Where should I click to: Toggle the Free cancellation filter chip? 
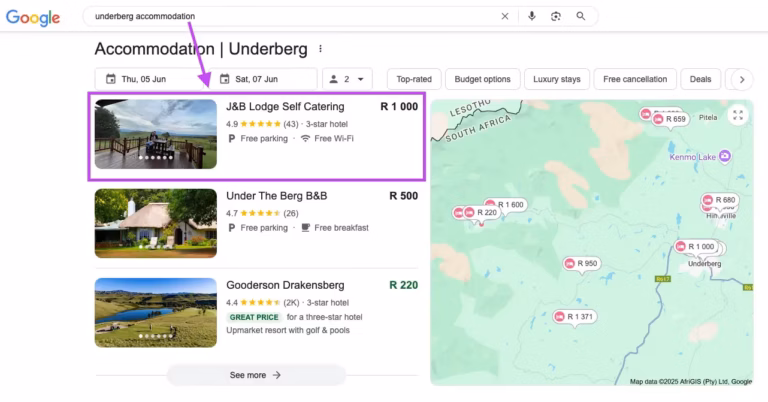click(635, 79)
